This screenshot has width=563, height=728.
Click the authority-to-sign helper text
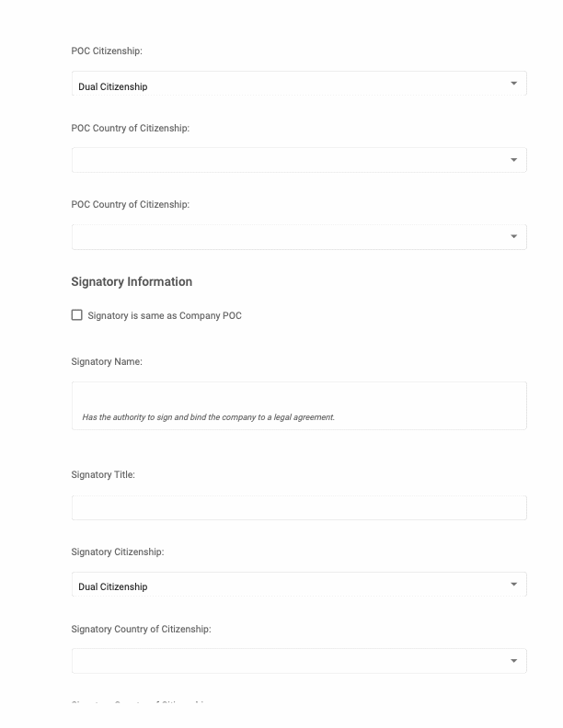click(209, 417)
